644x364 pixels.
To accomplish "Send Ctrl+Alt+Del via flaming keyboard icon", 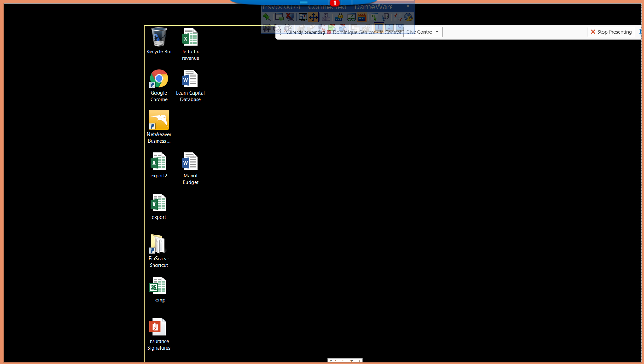I will tap(362, 17).
